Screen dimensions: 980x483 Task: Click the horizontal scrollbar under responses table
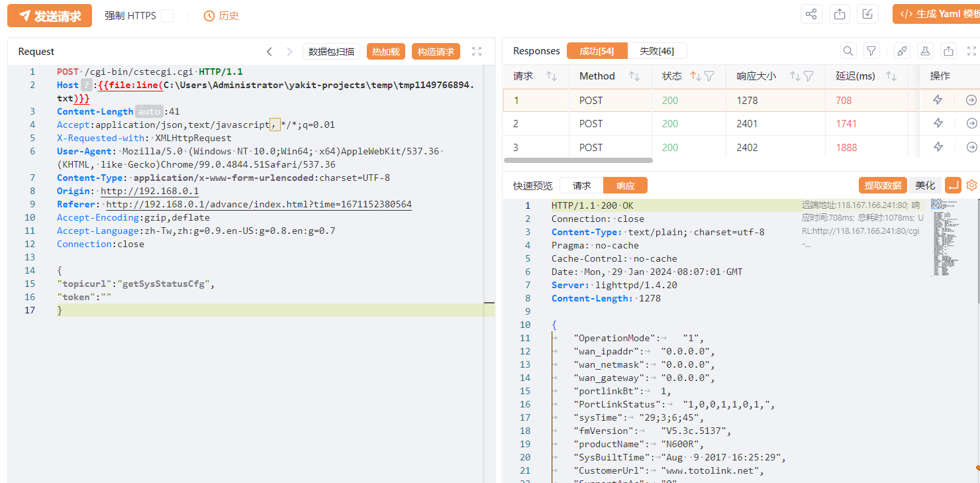tap(578, 160)
